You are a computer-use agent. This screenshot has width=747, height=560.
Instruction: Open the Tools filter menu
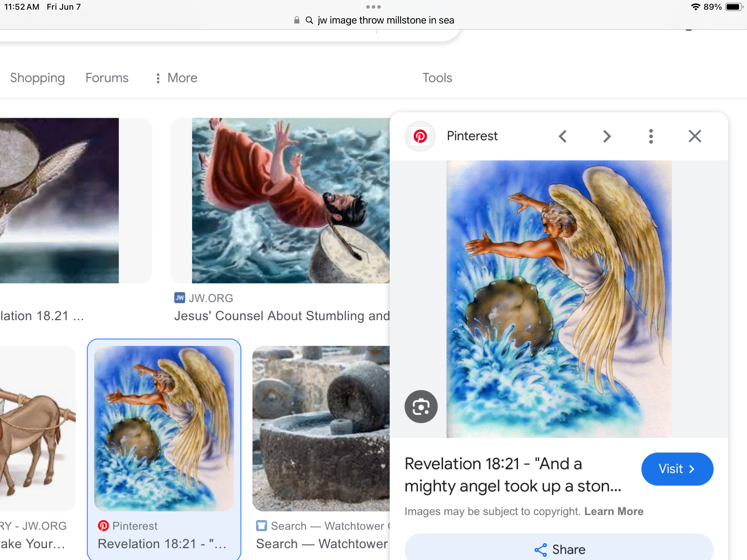[x=437, y=78]
